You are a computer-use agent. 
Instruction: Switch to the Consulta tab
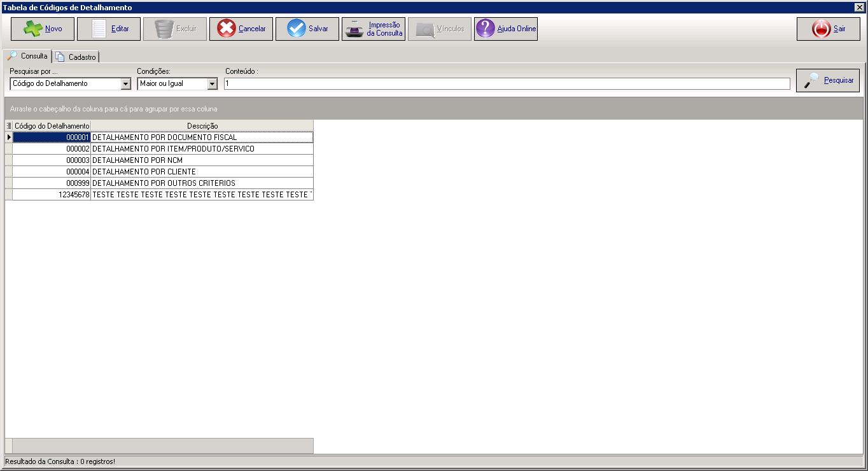(27, 56)
